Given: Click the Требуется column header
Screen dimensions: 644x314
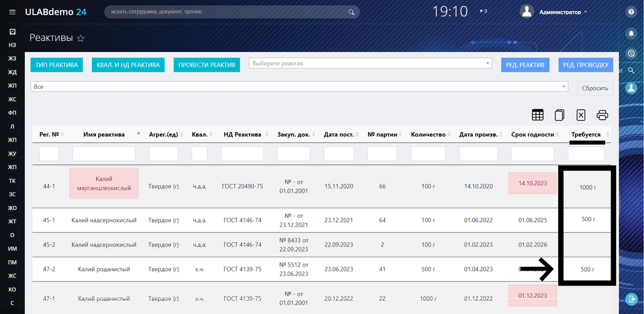Looking at the screenshot, I should click(586, 134).
